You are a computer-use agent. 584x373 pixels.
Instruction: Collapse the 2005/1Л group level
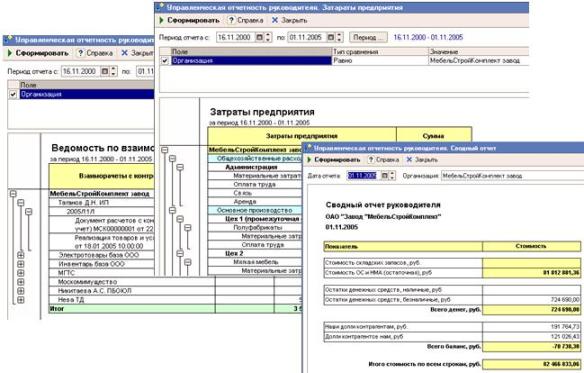tap(29, 212)
